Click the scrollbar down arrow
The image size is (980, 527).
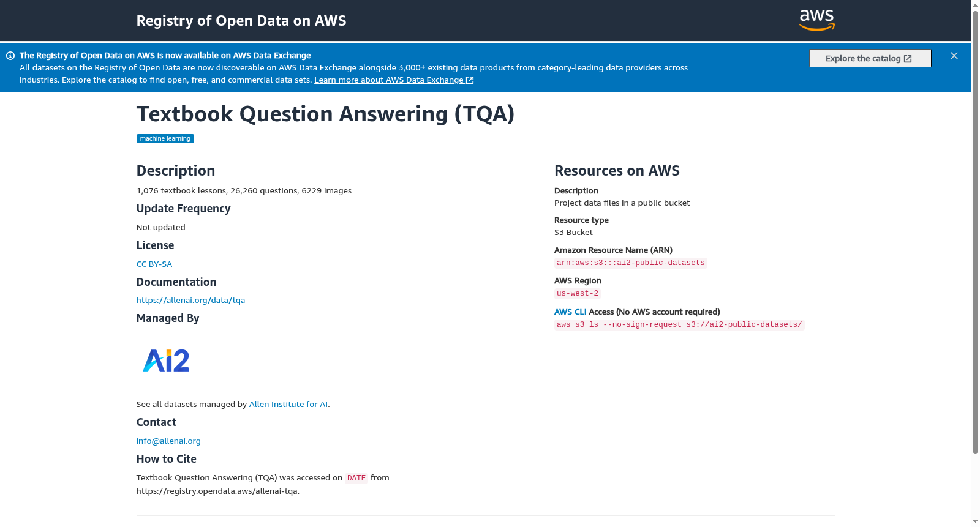975,522
